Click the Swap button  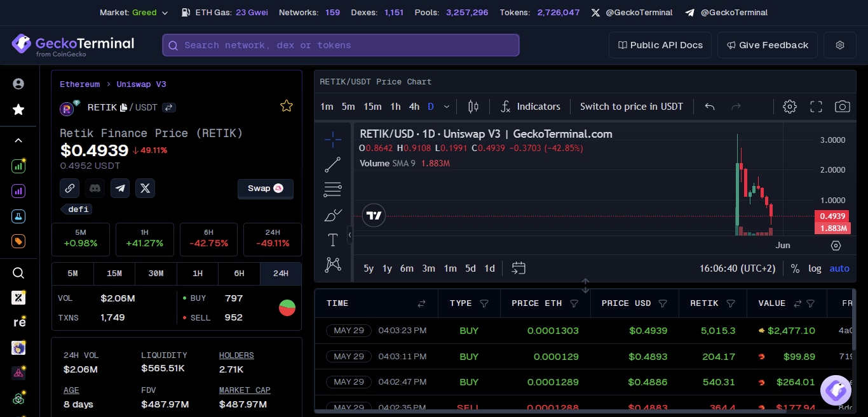coord(266,189)
